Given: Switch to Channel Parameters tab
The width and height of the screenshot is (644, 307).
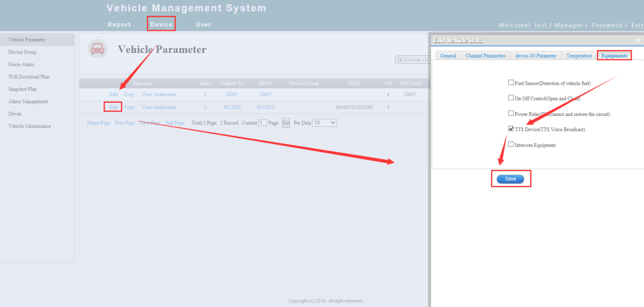Looking at the screenshot, I should (x=486, y=56).
